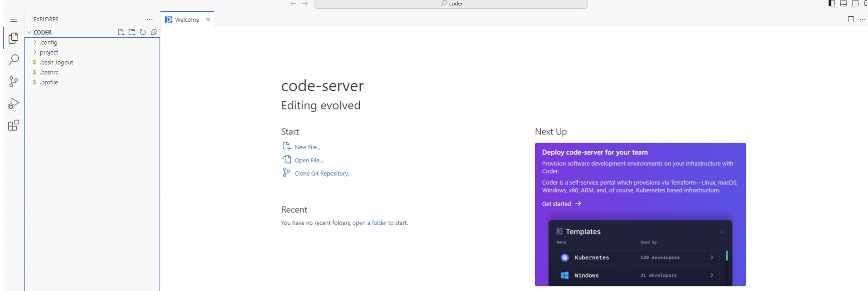Open the Source Control view
This screenshot has height=291, width=868.
pyautogui.click(x=14, y=82)
